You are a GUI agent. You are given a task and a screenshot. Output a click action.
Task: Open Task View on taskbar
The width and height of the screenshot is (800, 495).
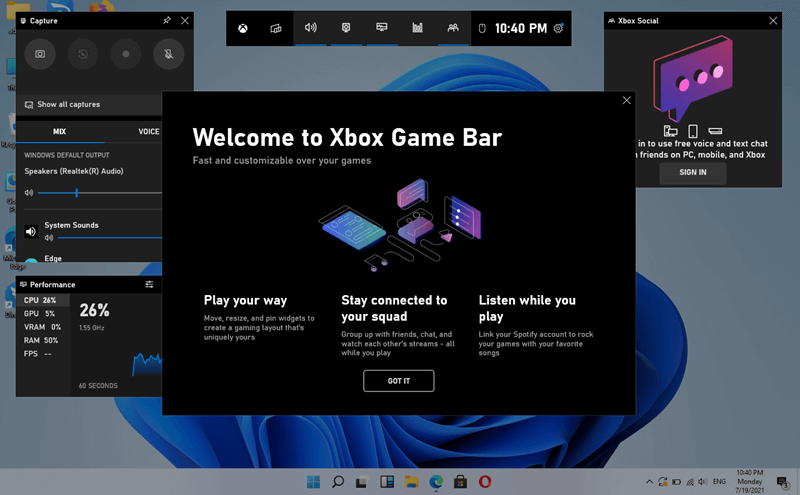point(362,481)
